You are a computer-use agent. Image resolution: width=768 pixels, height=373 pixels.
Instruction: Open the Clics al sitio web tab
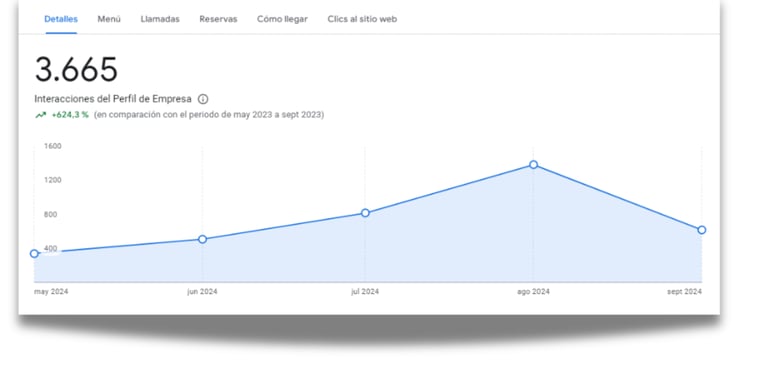click(x=362, y=19)
